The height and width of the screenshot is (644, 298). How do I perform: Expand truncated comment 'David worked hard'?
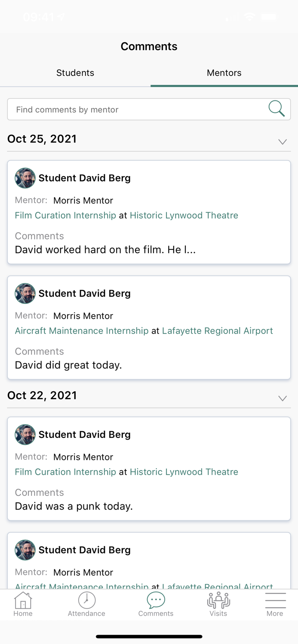point(105,249)
